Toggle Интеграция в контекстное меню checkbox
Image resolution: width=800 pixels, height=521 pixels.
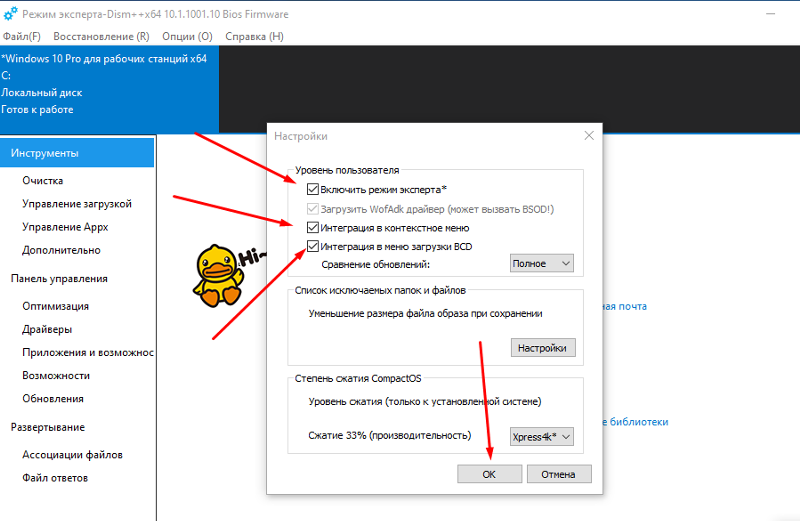pos(313,228)
